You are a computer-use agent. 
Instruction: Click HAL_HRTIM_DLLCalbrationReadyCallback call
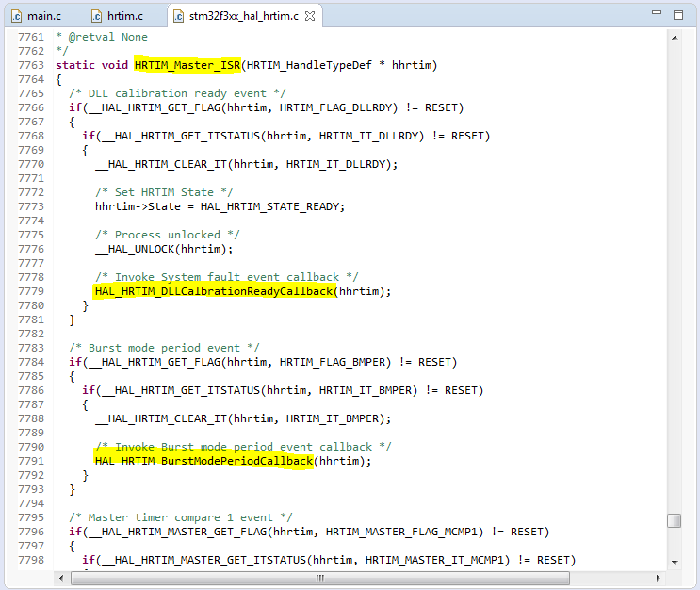tap(214, 291)
